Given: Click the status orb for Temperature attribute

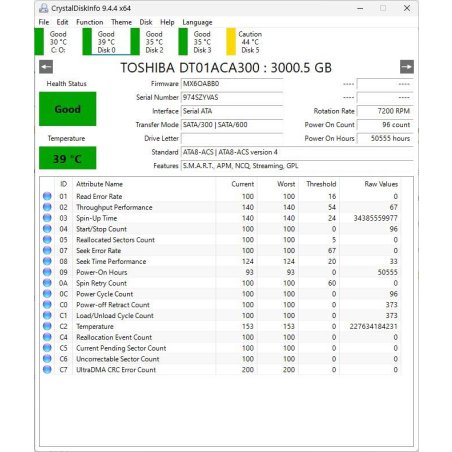Looking at the screenshot, I should click(47, 326).
